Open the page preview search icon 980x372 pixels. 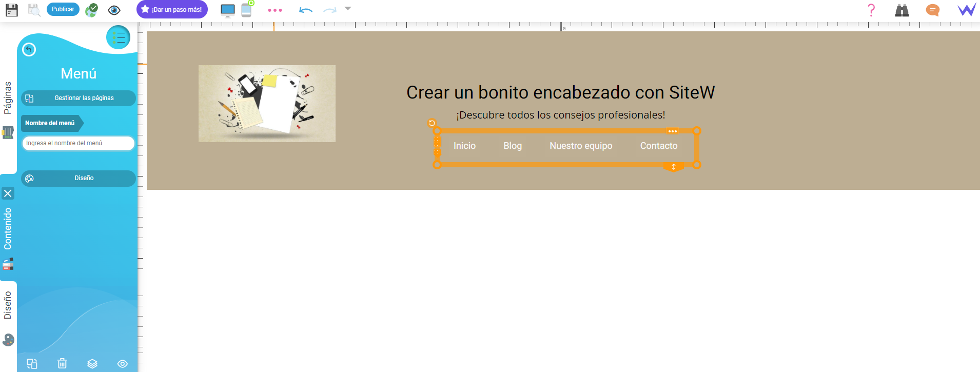pos(34,10)
